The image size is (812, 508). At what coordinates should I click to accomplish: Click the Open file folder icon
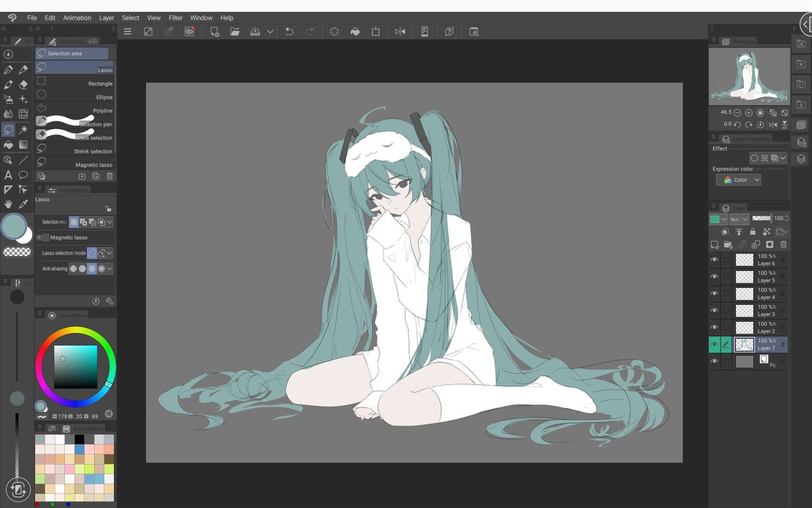tap(235, 31)
